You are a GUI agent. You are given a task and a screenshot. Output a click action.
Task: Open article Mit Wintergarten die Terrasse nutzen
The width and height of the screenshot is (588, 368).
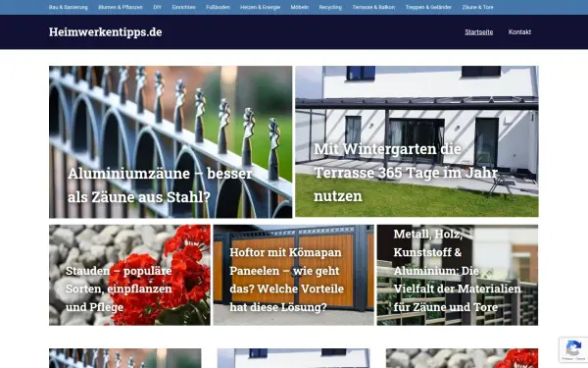coord(416,141)
